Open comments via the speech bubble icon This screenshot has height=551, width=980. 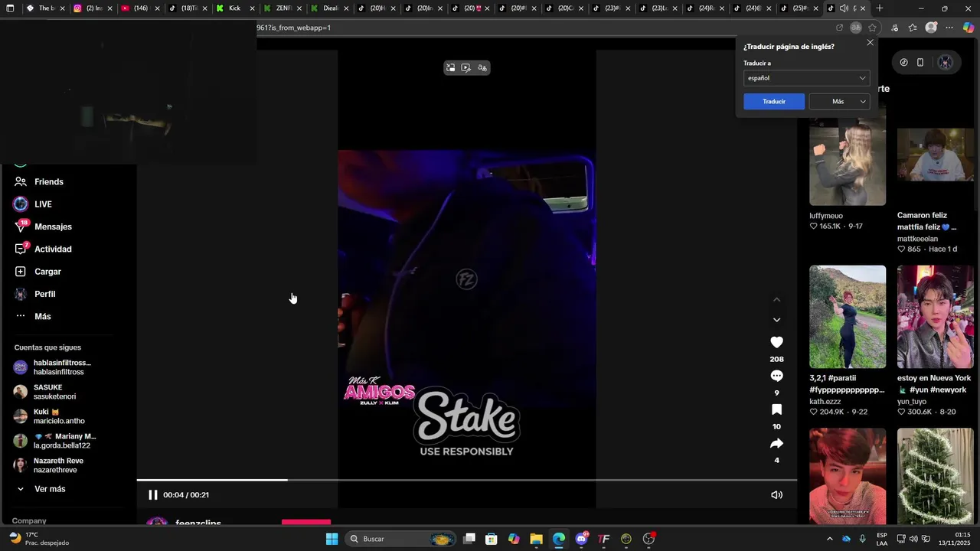776,376
